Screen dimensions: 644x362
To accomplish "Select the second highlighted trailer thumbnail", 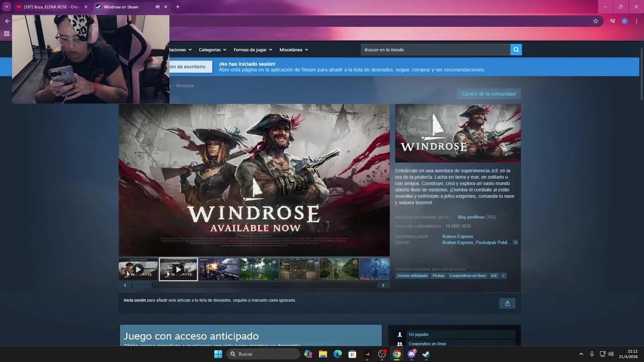I will 179,269.
